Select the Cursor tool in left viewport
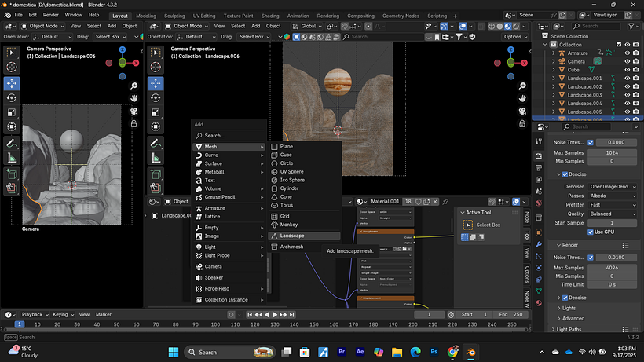The height and width of the screenshot is (362, 644). coord(12,68)
